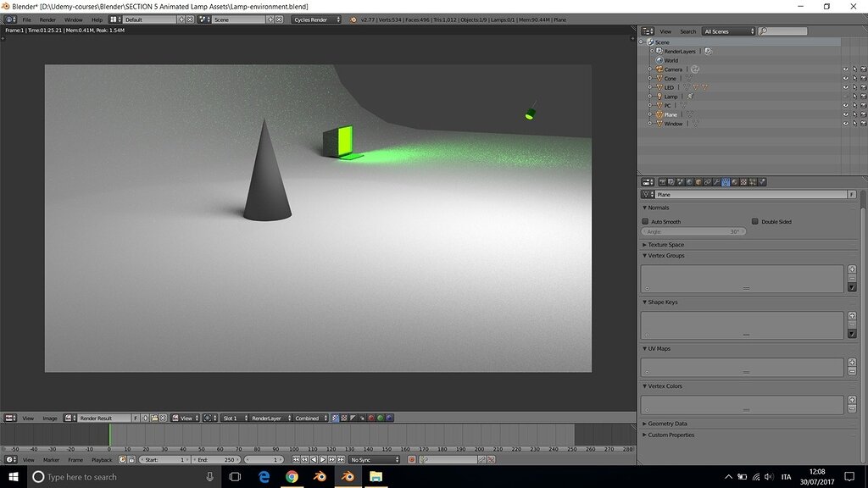Click the Custom Properties panel header
Screen dimensions: 868x488
670,435
